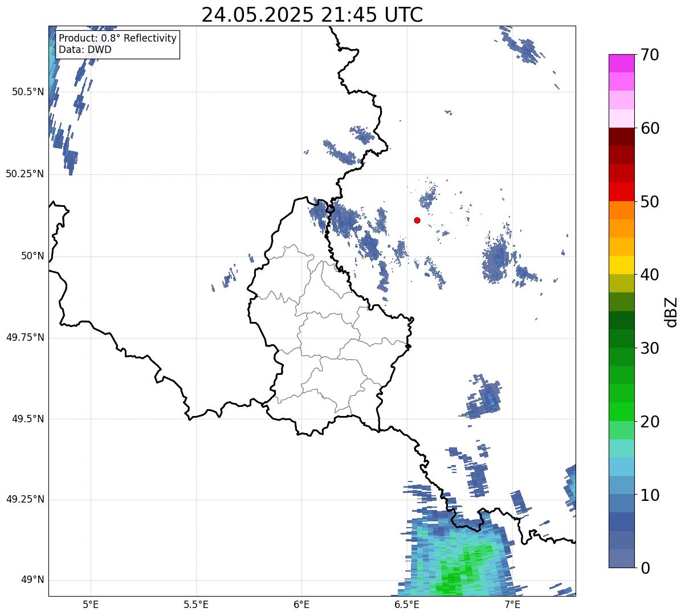Image resolution: width=685 pixels, height=616 pixels.
Task: Click the 5°E longitude label
Action: pyautogui.click(x=91, y=604)
